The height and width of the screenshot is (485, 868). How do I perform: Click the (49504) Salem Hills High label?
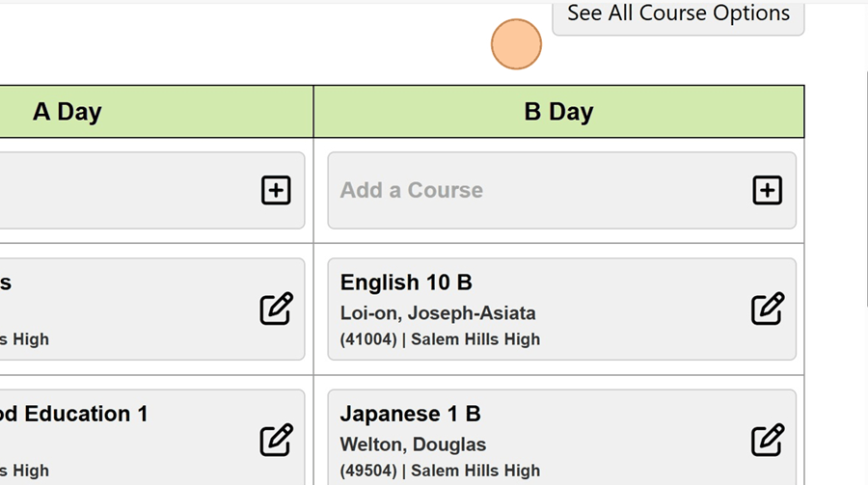440,471
